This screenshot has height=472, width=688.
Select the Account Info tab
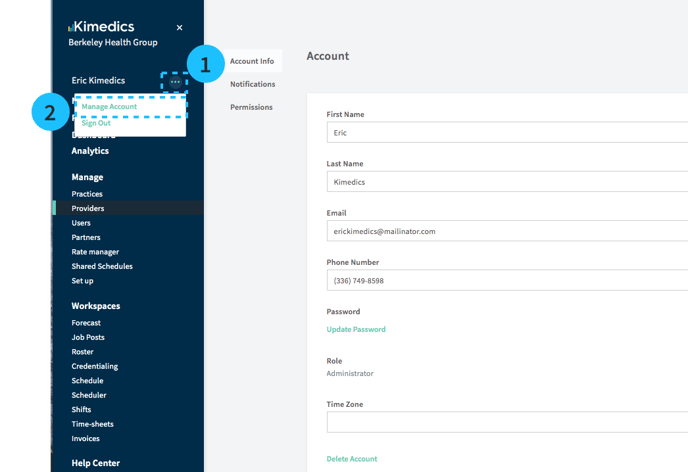[252, 61]
